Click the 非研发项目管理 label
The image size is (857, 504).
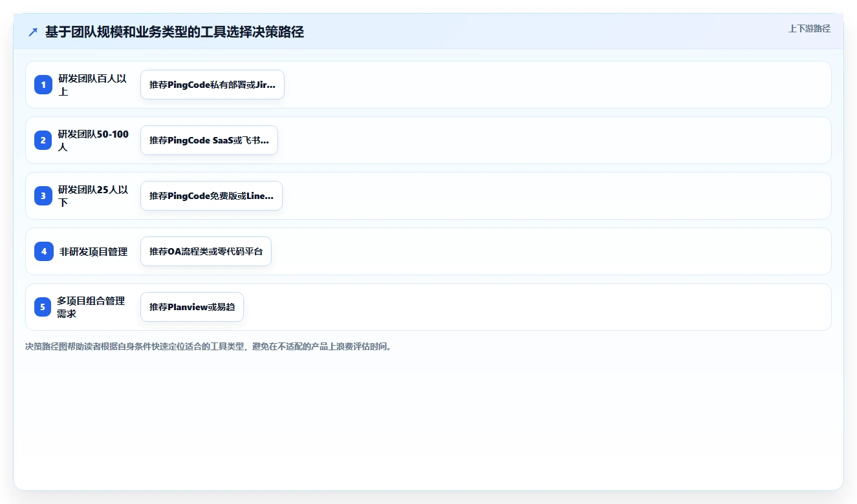pyautogui.click(x=93, y=251)
